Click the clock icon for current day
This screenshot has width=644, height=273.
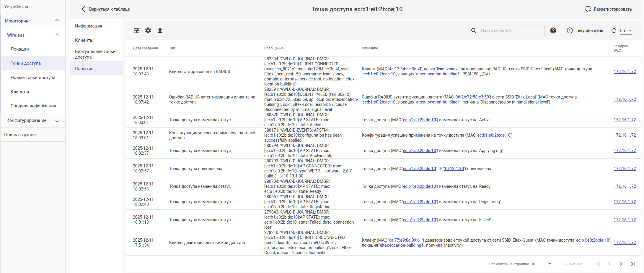pos(570,30)
